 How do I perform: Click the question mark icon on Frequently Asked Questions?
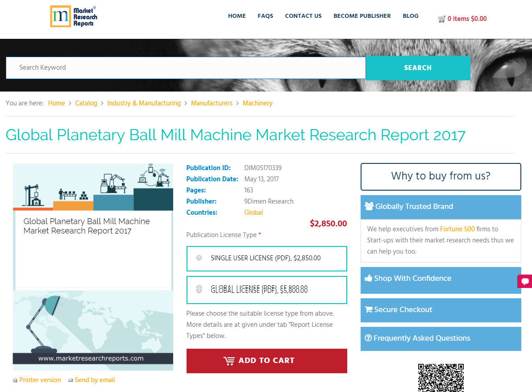click(368, 338)
